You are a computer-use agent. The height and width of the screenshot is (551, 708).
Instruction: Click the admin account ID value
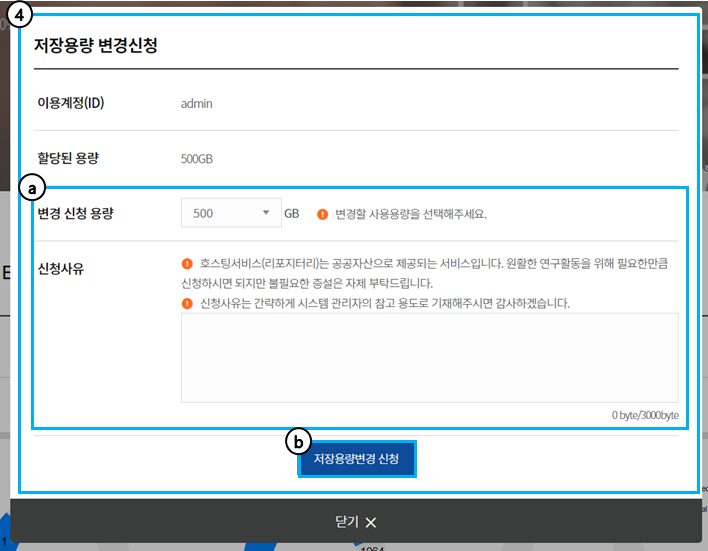[x=196, y=103]
